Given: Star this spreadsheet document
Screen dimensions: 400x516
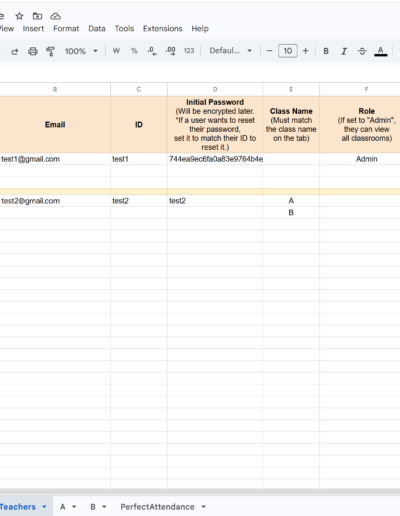Looking at the screenshot, I should click(x=19, y=16).
